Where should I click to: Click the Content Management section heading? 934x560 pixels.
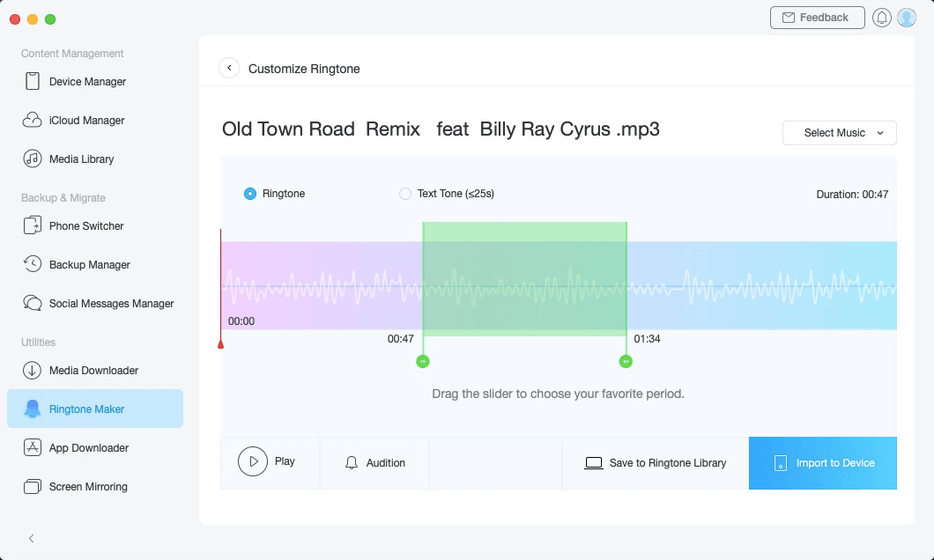pos(72,54)
